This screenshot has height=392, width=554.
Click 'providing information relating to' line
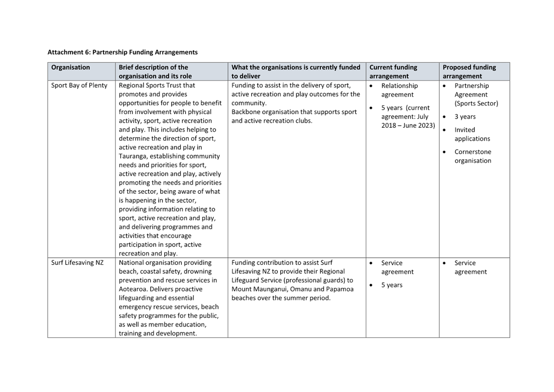tap(167, 209)
